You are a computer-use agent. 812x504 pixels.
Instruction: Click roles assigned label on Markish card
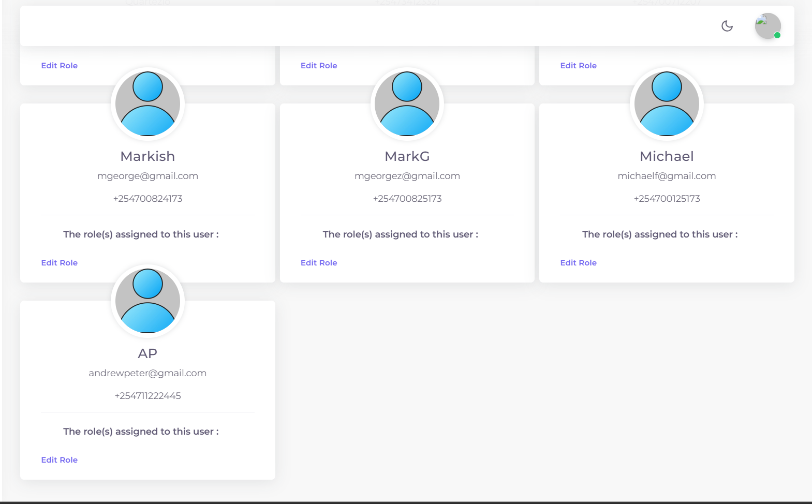click(x=141, y=234)
